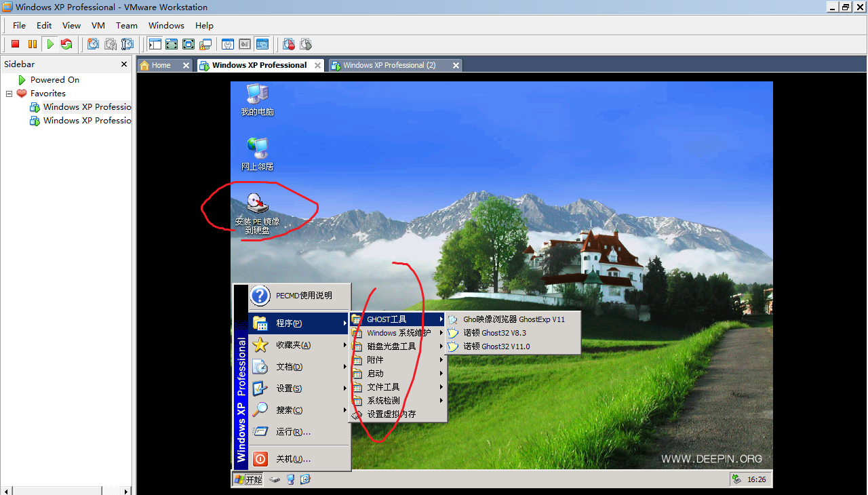Image resolution: width=868 pixels, height=495 pixels.
Task: Select the active Windows XP Professional tab
Action: point(259,65)
